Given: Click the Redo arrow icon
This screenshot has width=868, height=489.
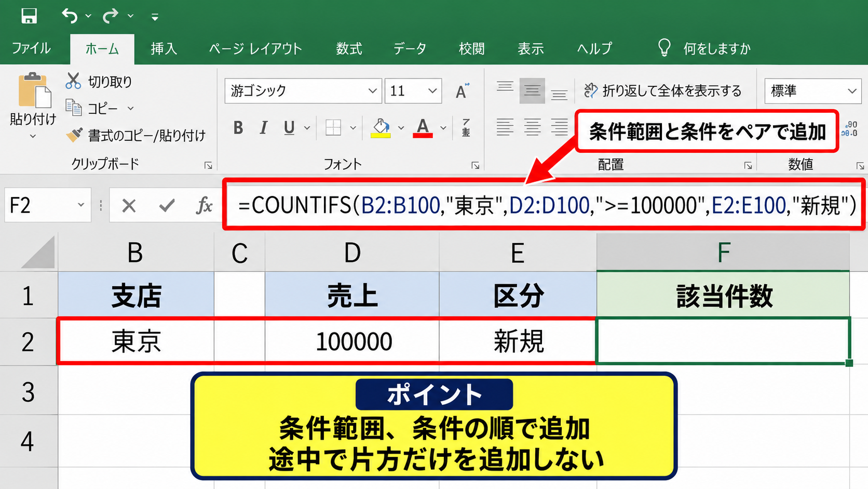Looking at the screenshot, I should coord(110,16).
